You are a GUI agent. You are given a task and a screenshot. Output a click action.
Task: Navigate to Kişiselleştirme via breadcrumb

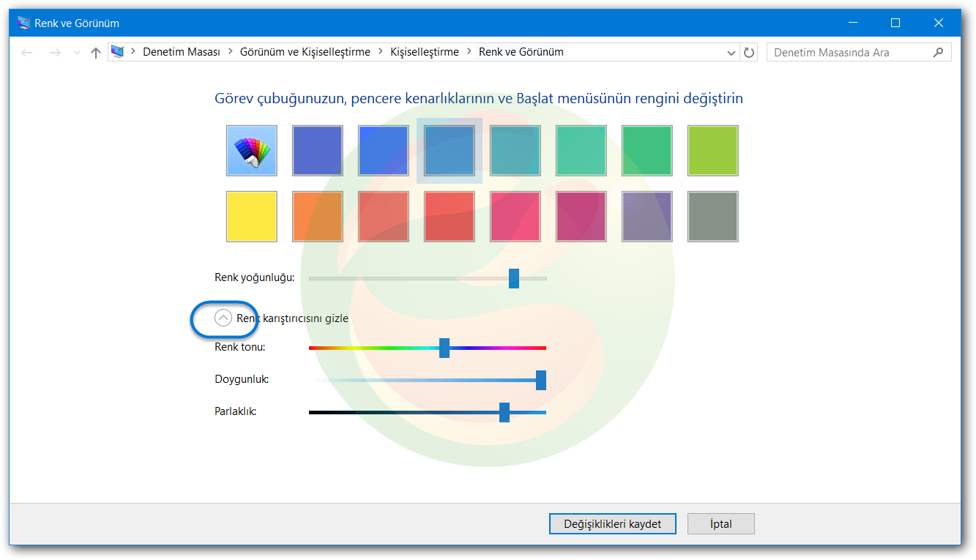pyautogui.click(x=425, y=51)
